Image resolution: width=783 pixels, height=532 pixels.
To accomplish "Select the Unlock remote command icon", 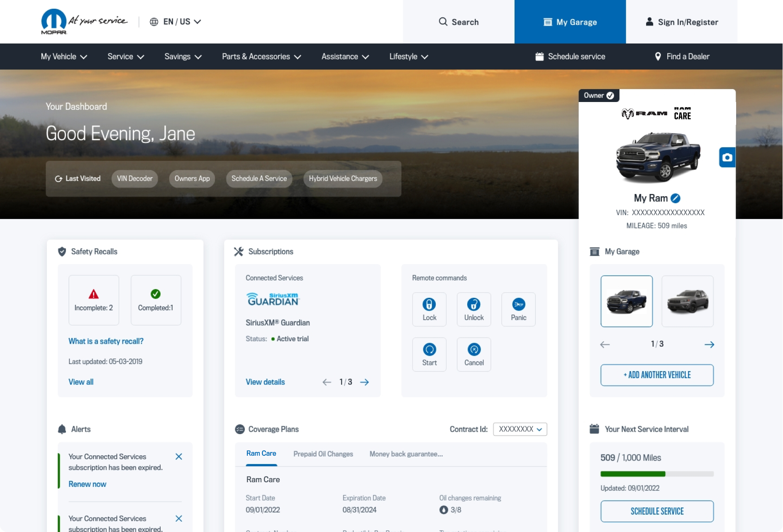I will tap(473, 305).
